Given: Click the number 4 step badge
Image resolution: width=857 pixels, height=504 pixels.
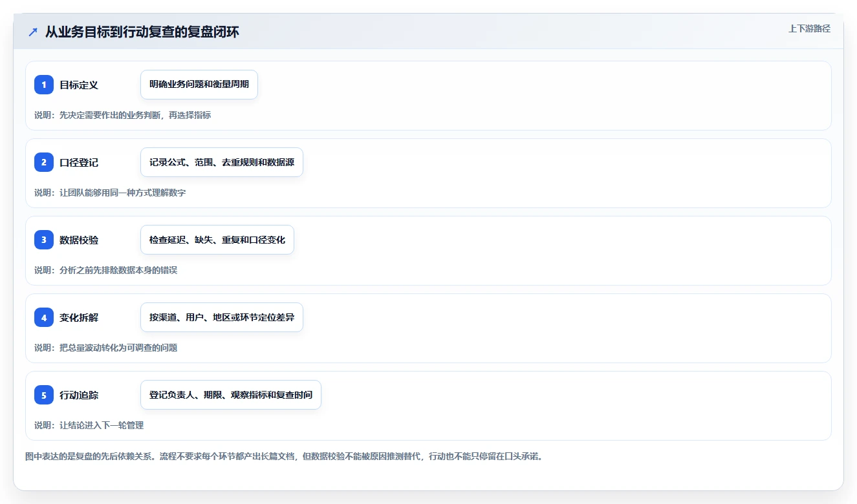Looking at the screenshot, I should pyautogui.click(x=44, y=317).
